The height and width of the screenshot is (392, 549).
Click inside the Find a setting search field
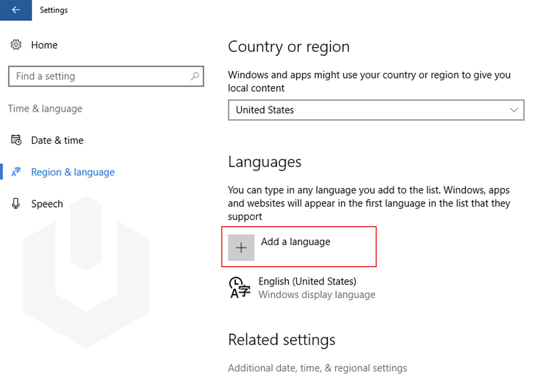(x=100, y=76)
